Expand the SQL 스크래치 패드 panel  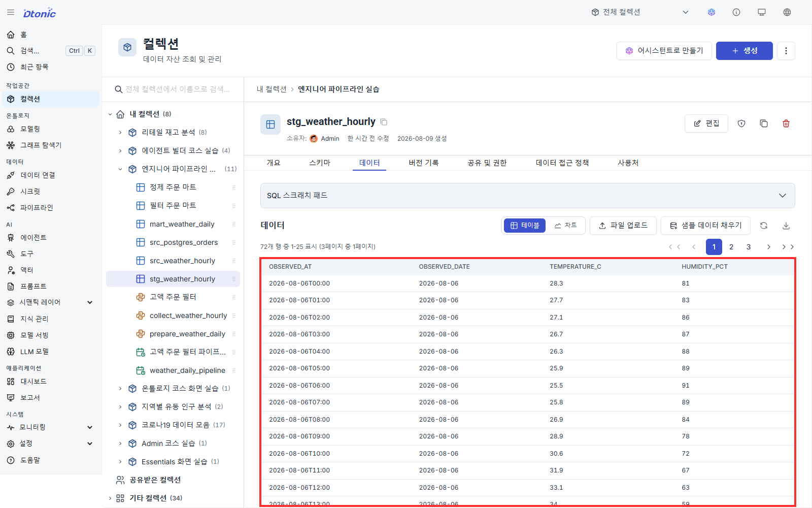[528, 196]
